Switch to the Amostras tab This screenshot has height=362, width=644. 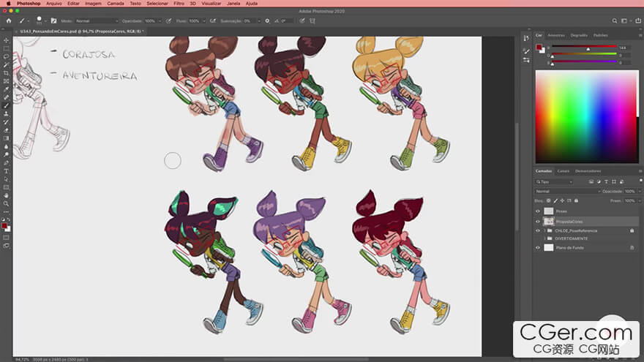[556, 35]
